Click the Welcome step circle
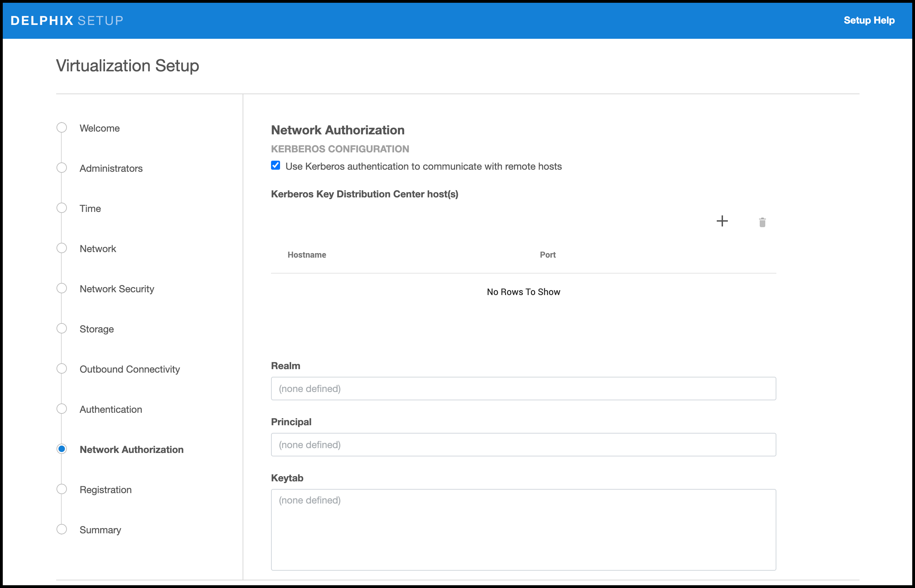The width and height of the screenshot is (915, 588). tap(61, 127)
